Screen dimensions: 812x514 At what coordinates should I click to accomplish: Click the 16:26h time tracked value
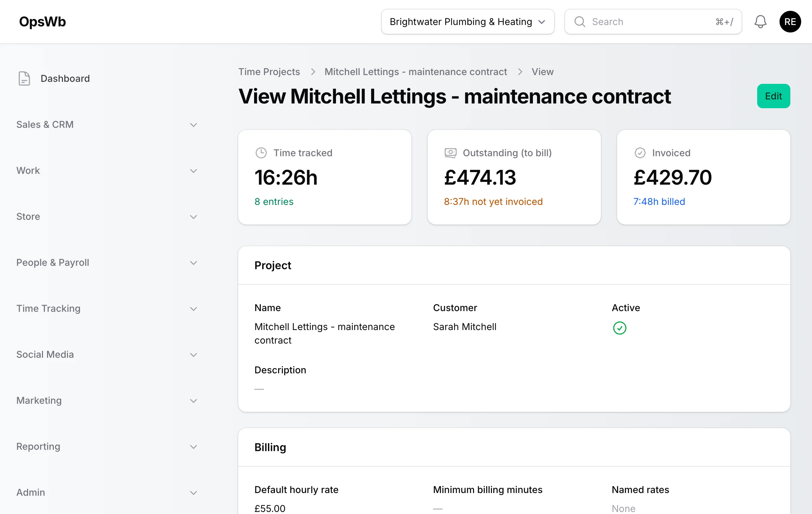[x=286, y=177]
